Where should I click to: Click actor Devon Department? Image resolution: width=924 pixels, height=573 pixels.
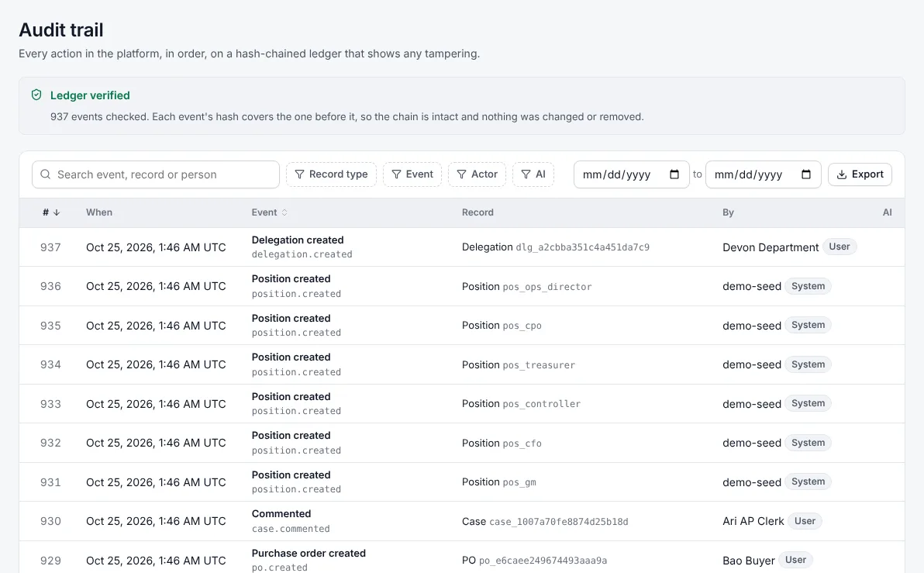tap(771, 247)
